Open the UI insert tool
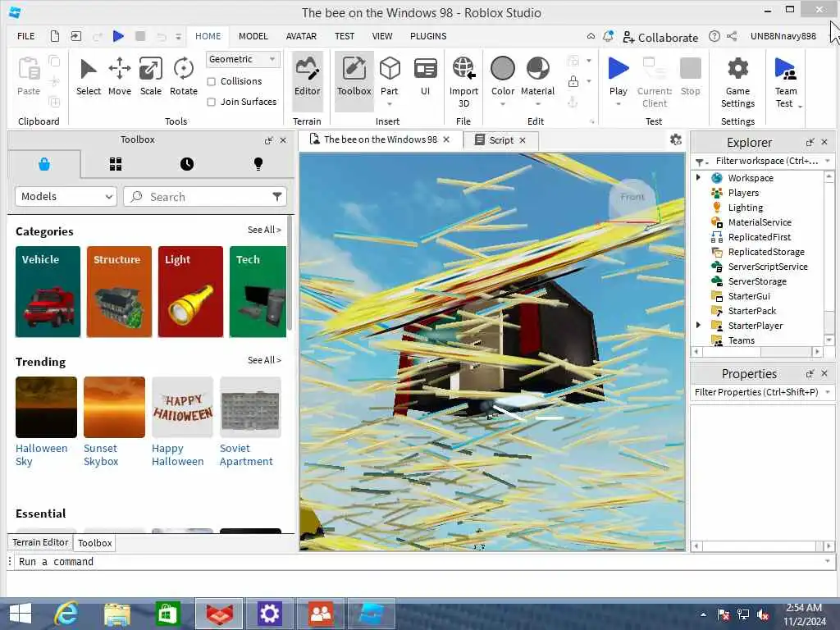The width and height of the screenshot is (840, 630). coord(426,77)
